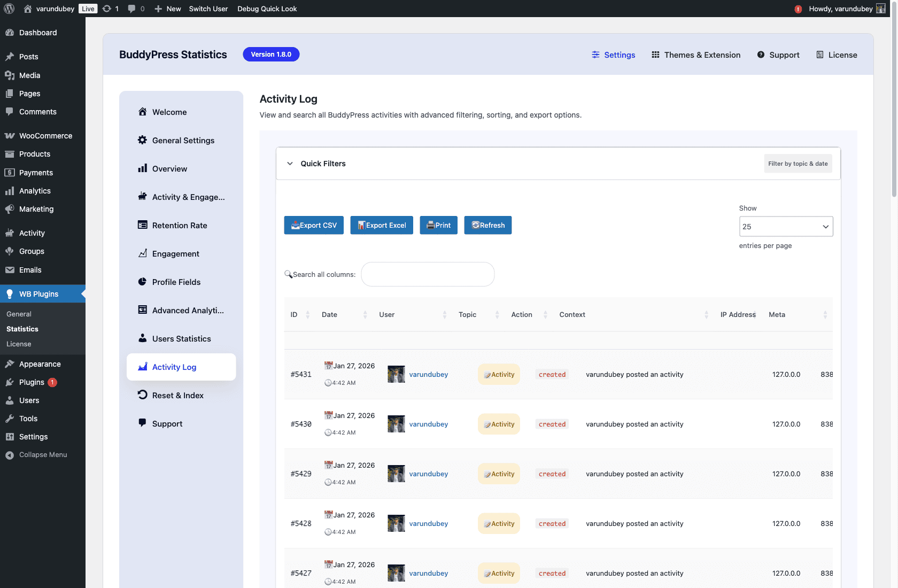Click ID #5427 cell in the table
This screenshot has width=898, height=588.
point(301,573)
